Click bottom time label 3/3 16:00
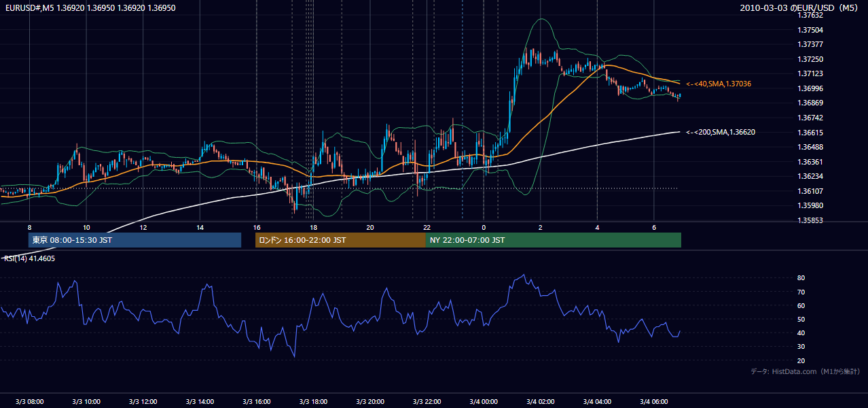Screen dimensions: 868x408 pyautogui.click(x=256, y=401)
